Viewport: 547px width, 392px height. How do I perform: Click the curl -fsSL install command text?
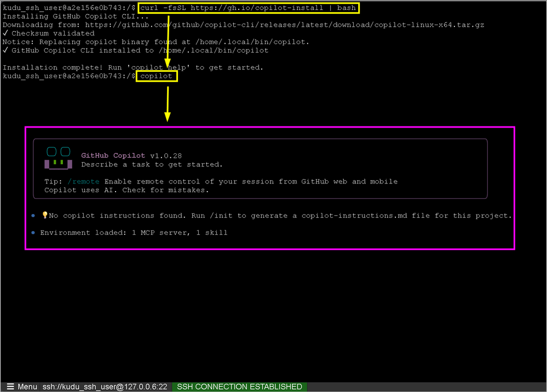pos(248,8)
